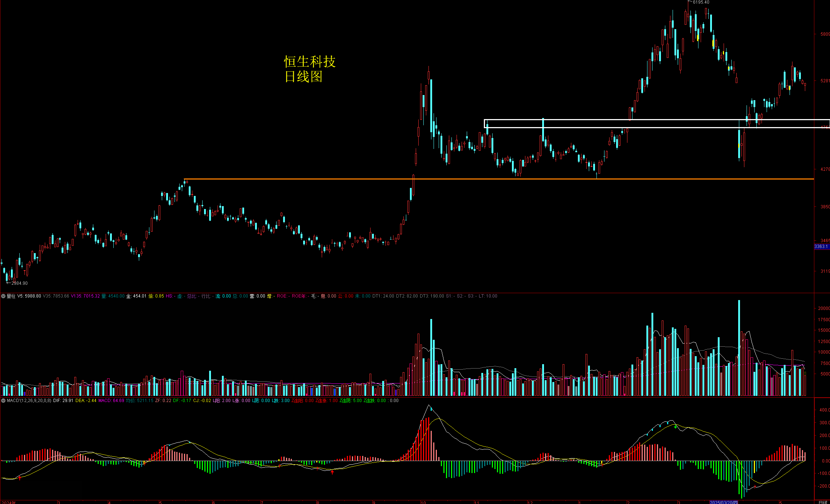Click the 3850 price axis label
This screenshot has width=830, height=504.
click(x=825, y=206)
